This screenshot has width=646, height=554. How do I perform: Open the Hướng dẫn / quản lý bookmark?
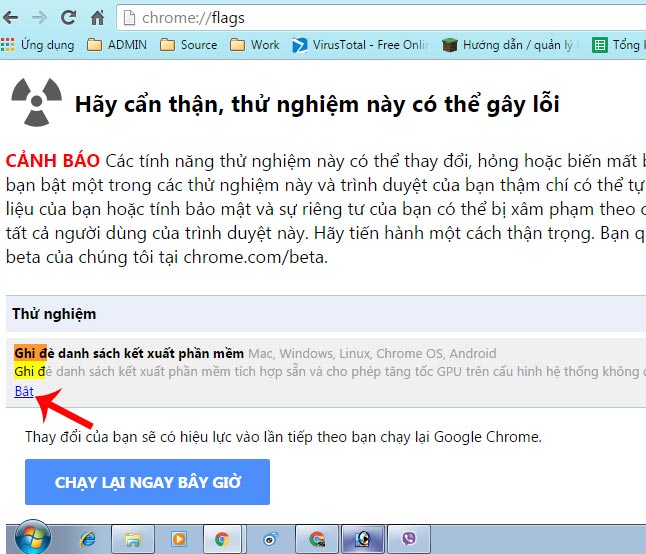pos(508,44)
